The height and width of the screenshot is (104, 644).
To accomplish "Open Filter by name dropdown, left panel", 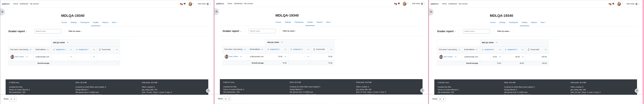I will [75, 31].
